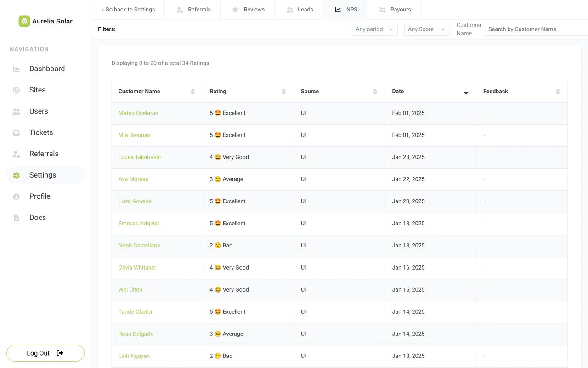Click the Log Out button

[x=45, y=353]
